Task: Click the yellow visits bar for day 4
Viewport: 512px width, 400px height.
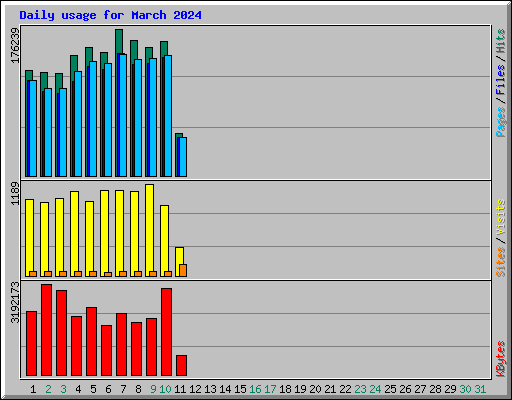Action: tap(74, 234)
